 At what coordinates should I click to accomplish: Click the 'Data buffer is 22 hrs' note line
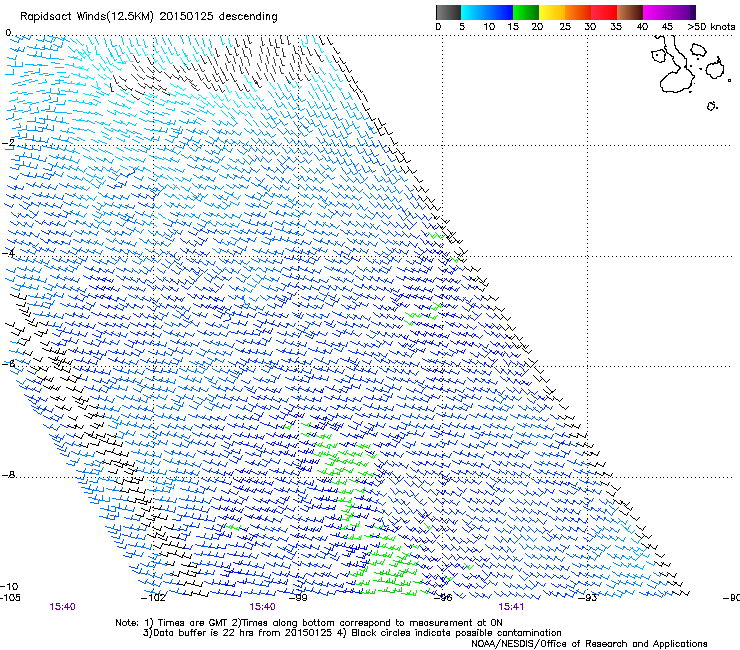click(352, 633)
